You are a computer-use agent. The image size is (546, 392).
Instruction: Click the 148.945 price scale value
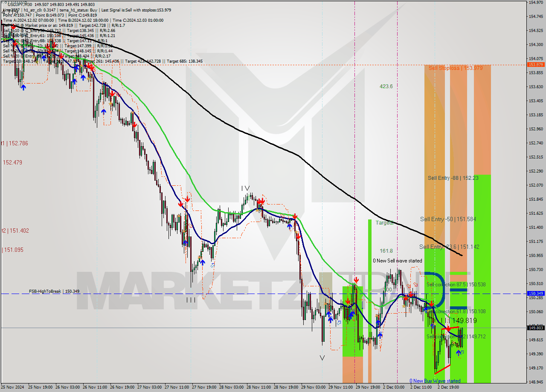click(536, 382)
